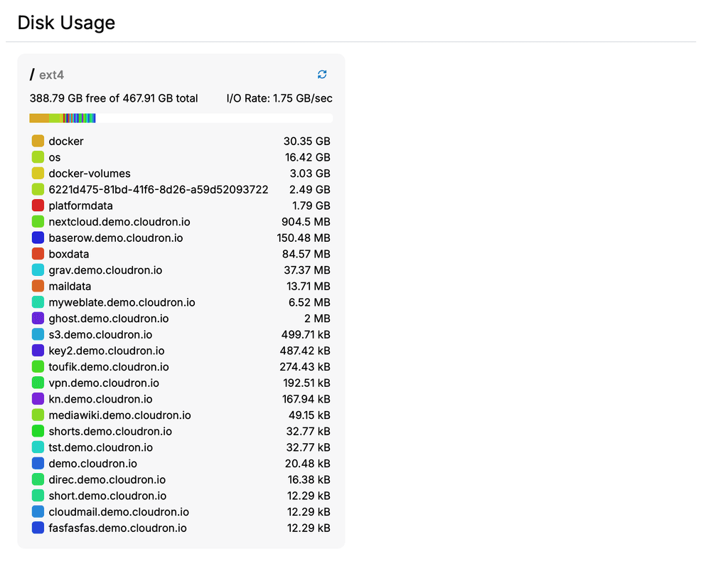This screenshot has height=564, width=728.
Task: Click vpn.demo.cloudron.io entry
Action: [x=104, y=383]
